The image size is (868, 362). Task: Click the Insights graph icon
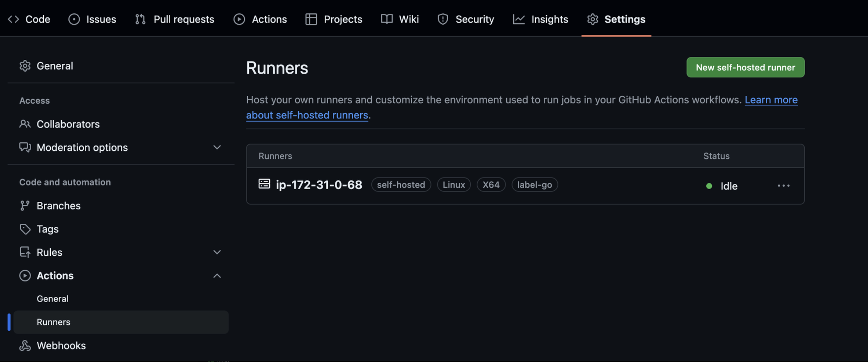519,19
